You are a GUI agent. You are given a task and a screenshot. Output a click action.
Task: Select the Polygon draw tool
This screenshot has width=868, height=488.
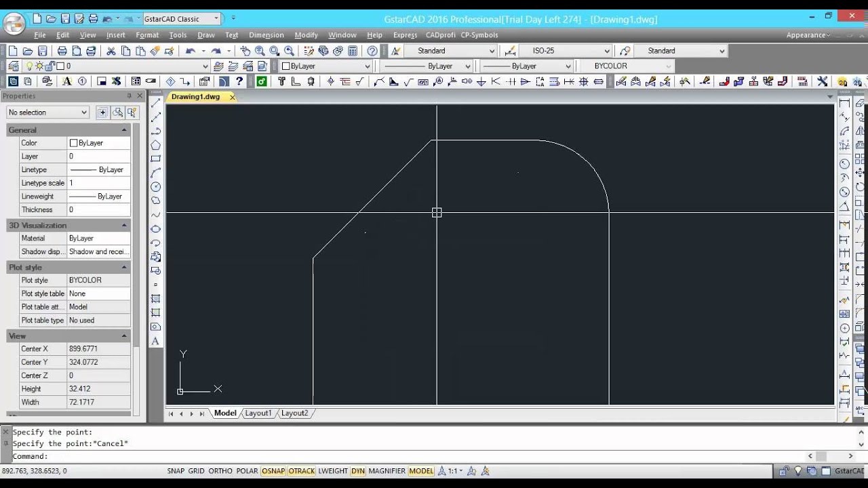(156, 145)
